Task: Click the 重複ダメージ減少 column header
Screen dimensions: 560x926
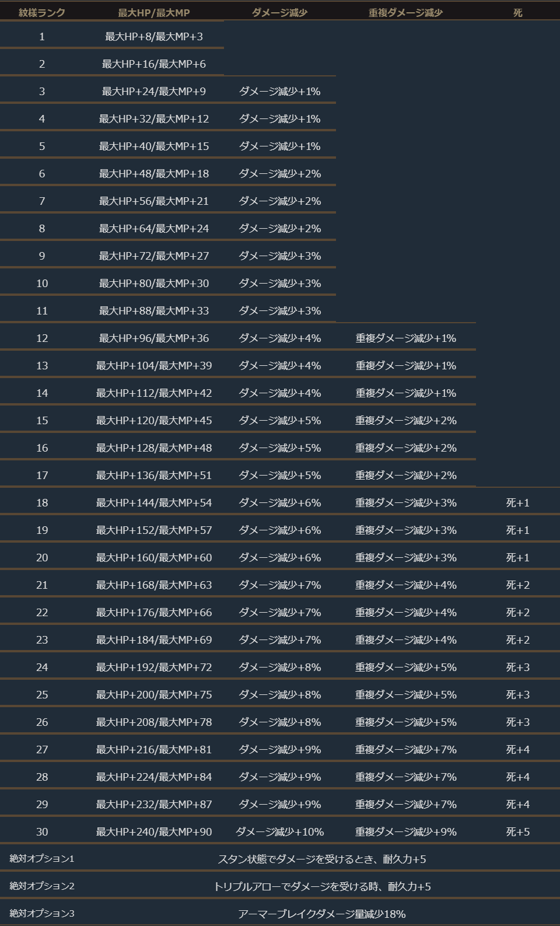Action: tap(405, 12)
